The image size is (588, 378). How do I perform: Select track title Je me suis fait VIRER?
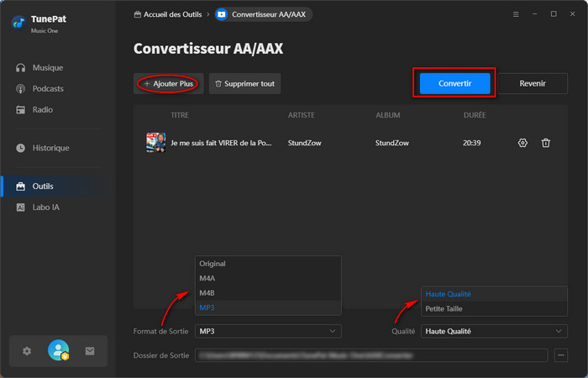221,143
